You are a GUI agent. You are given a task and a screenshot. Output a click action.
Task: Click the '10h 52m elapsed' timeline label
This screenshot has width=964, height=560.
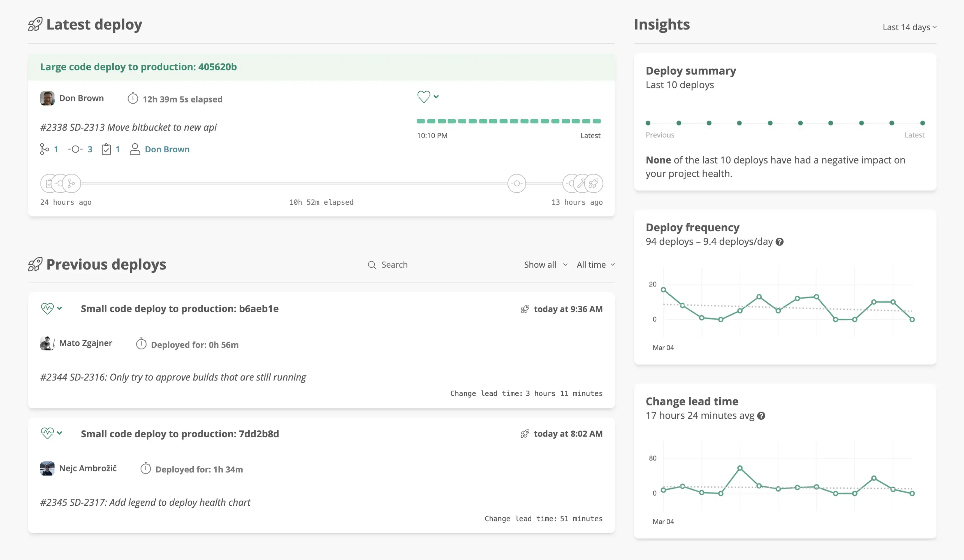click(x=321, y=202)
